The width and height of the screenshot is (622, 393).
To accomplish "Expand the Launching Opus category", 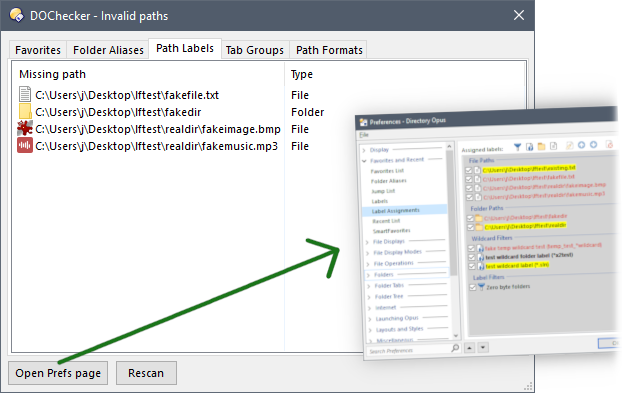I will pos(370,319).
